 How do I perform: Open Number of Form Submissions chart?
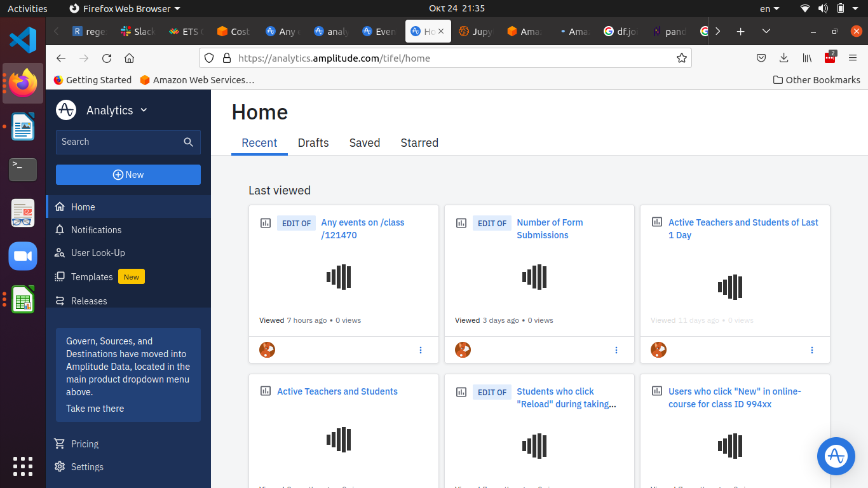coord(550,229)
